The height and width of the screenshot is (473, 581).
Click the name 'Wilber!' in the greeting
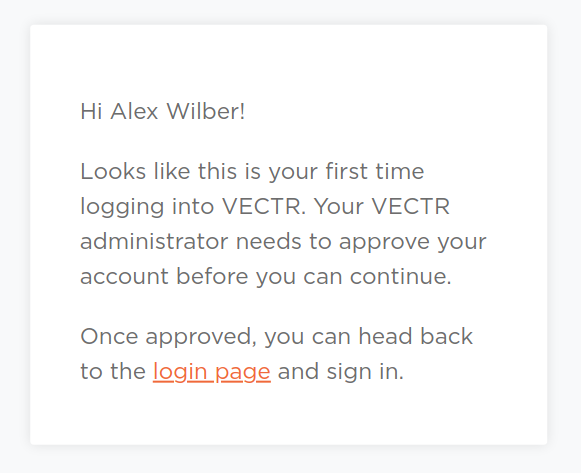click(x=206, y=111)
